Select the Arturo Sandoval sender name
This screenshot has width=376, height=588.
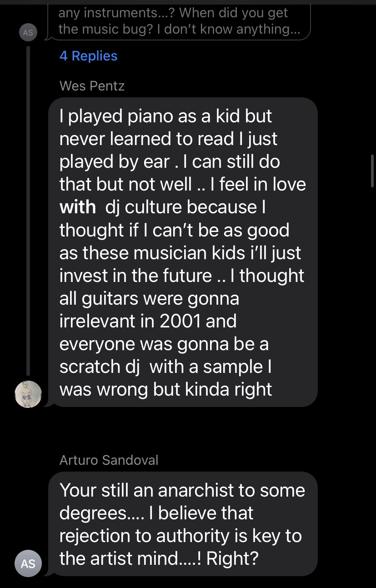pyautogui.click(x=109, y=460)
